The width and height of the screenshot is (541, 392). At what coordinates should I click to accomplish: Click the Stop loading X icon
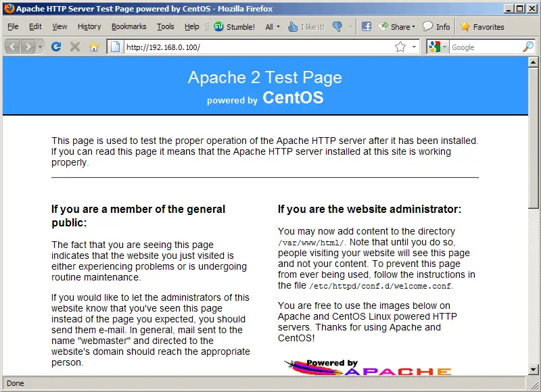[x=75, y=47]
